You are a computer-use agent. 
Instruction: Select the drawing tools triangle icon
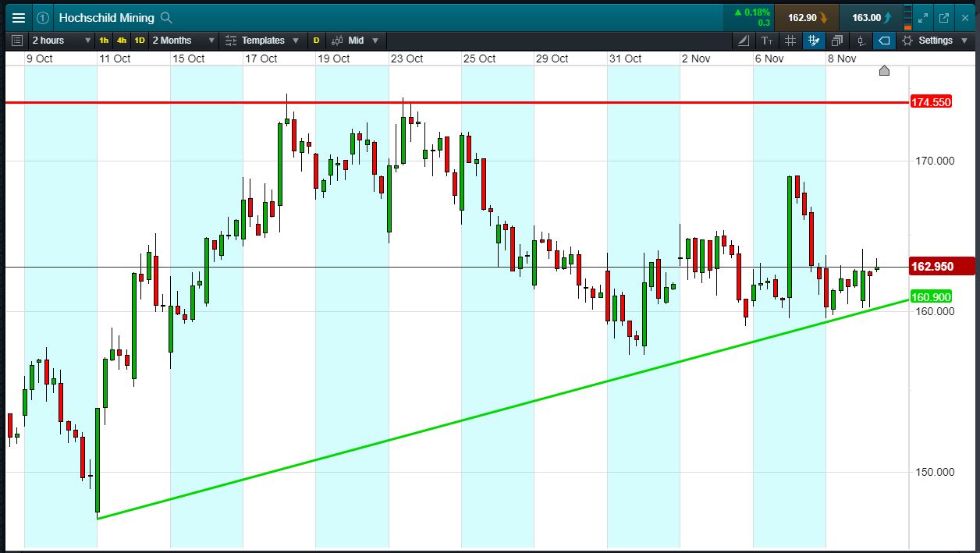(x=743, y=41)
